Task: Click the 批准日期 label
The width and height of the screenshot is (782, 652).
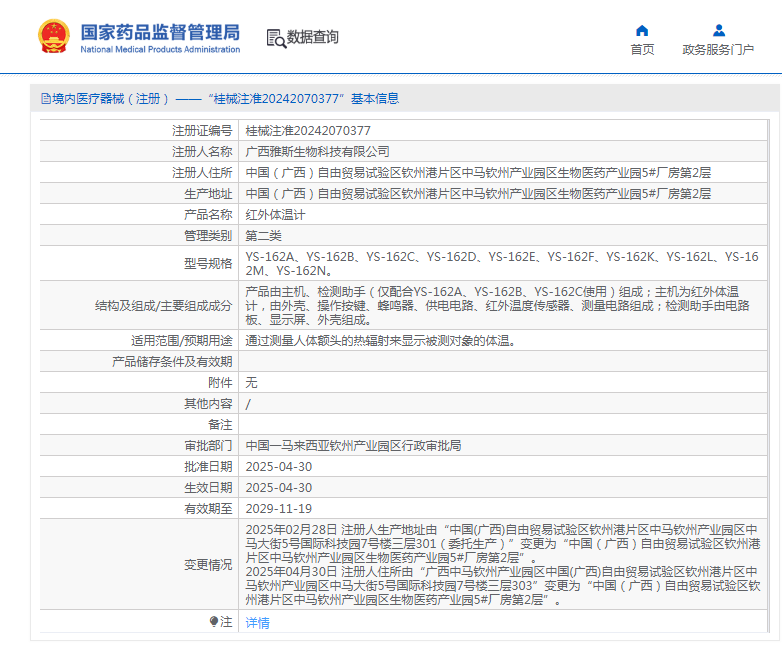Action: point(208,466)
